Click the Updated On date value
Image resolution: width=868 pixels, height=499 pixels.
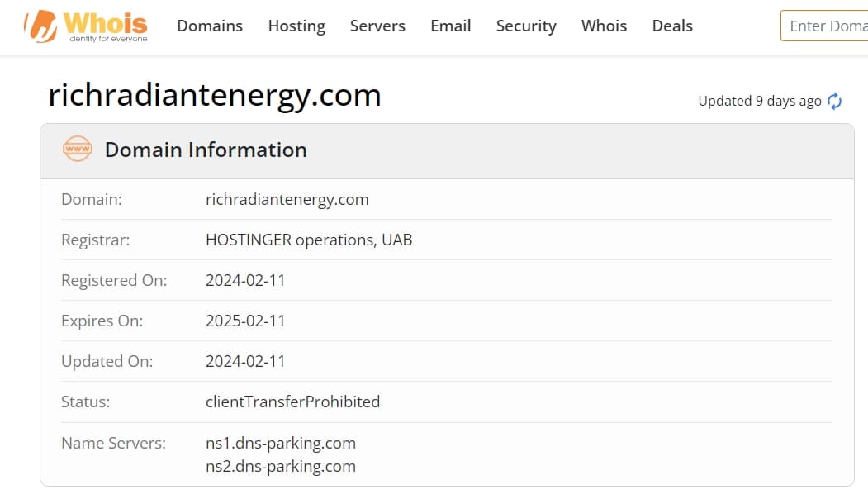point(245,361)
